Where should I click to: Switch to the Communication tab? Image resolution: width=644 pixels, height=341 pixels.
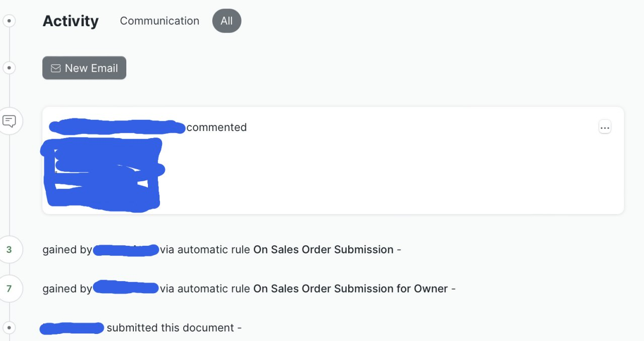coord(159,21)
